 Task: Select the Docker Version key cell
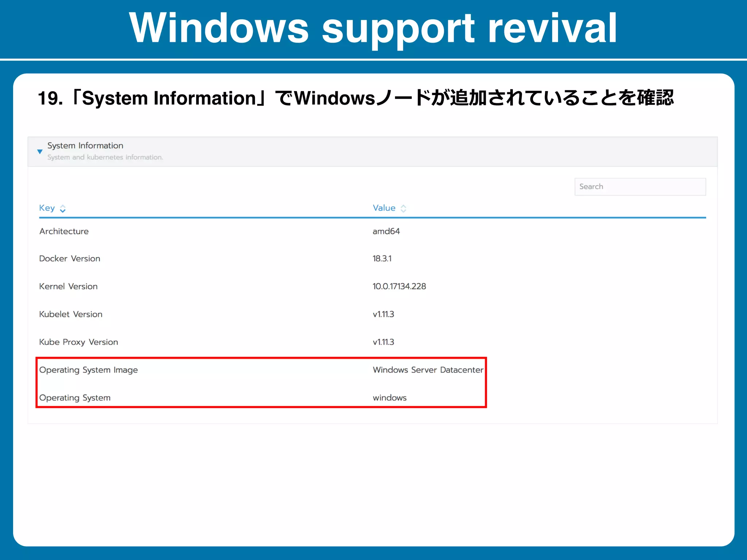coord(70,258)
